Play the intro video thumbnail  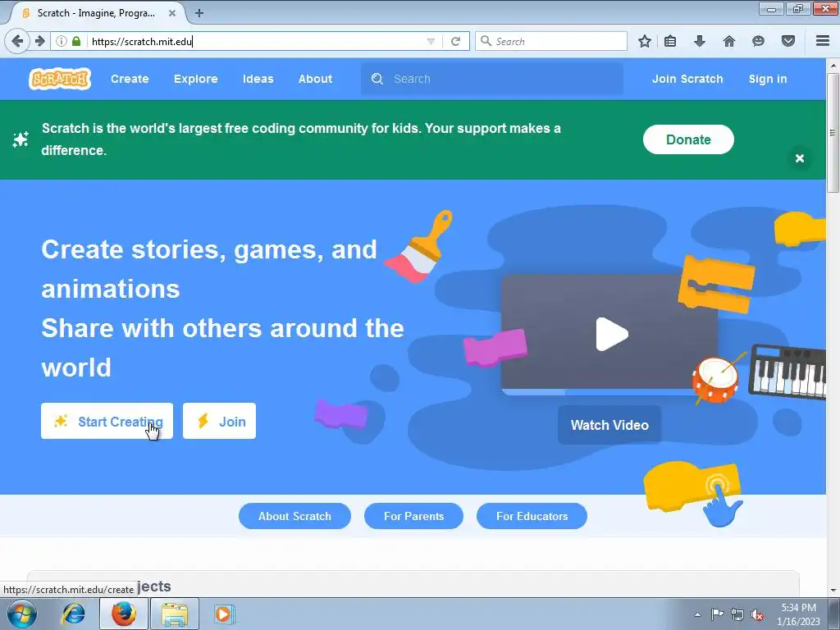[x=612, y=335]
